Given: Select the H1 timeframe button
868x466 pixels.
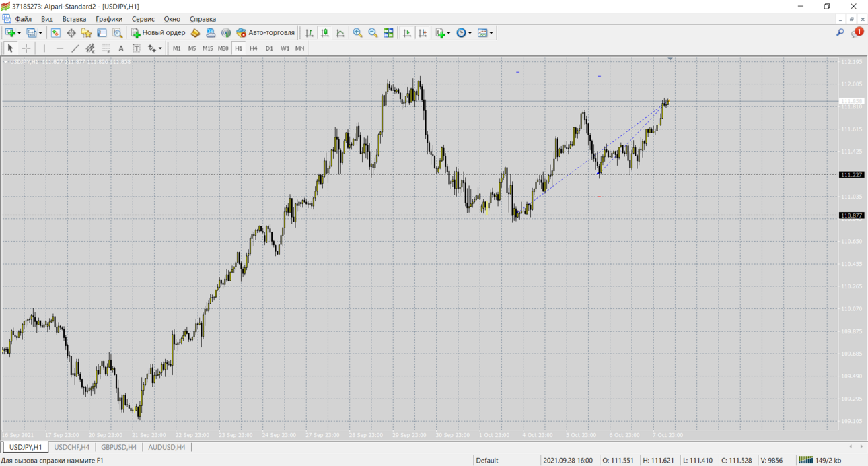Looking at the screenshot, I should (238, 48).
